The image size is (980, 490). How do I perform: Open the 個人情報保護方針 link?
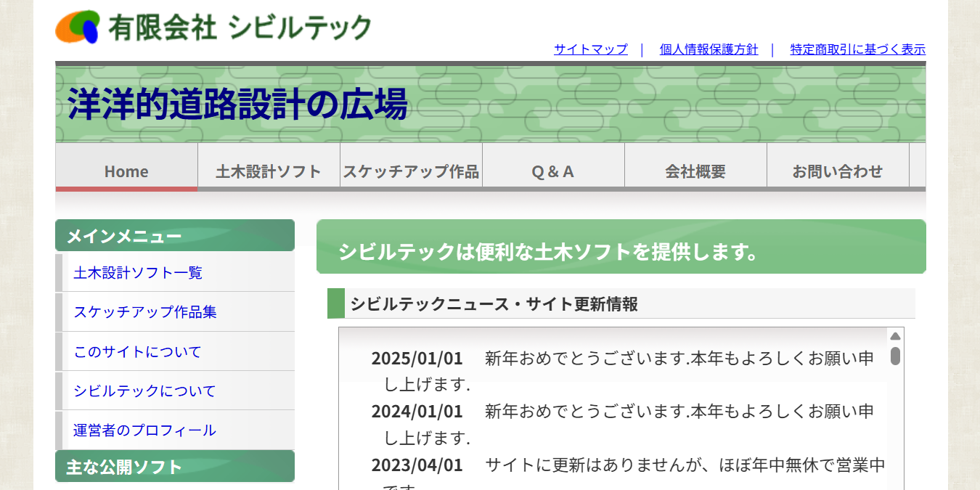709,49
